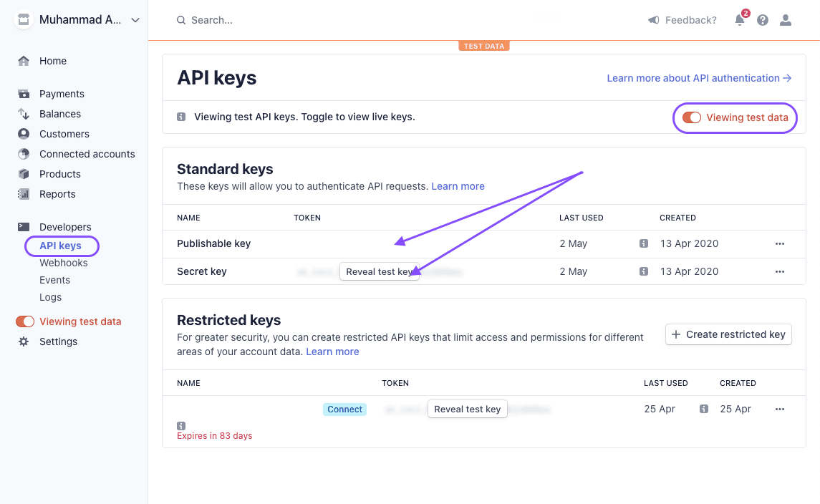Click info icon in Secret key row
Viewport: 820px width, 504px height.
(643, 271)
